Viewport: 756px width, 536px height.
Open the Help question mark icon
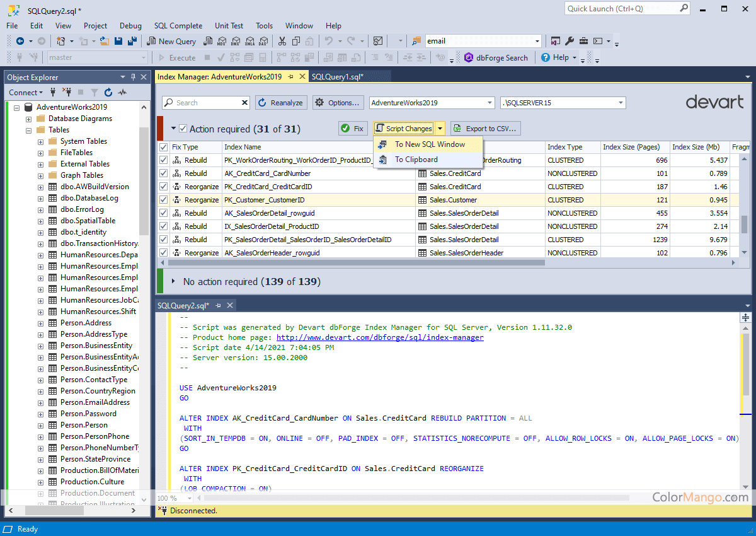click(x=546, y=57)
